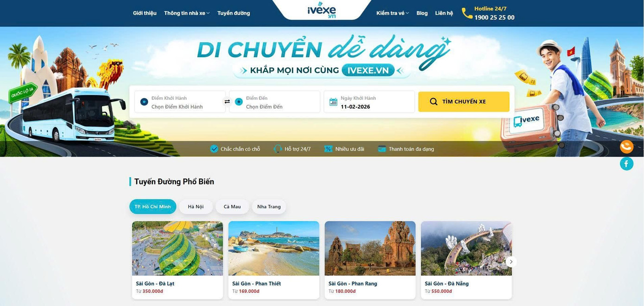Click the ivexe.vn logo
This screenshot has width=644, height=306.
click(x=322, y=11)
